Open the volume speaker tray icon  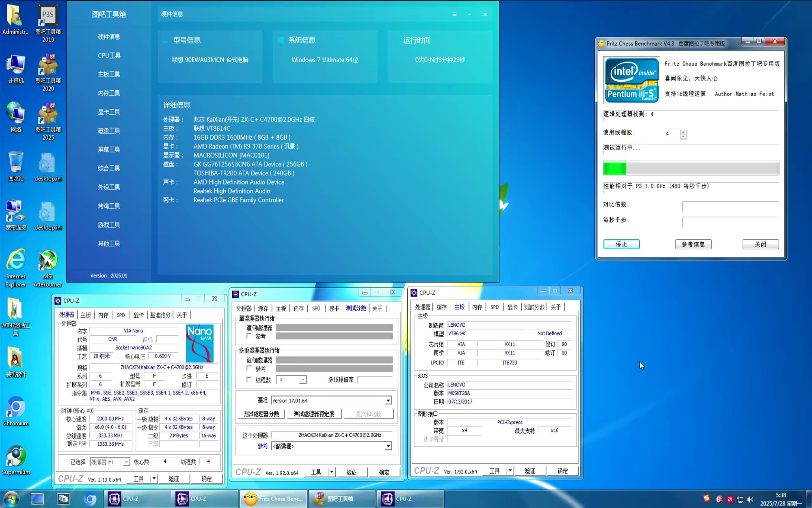[750, 499]
